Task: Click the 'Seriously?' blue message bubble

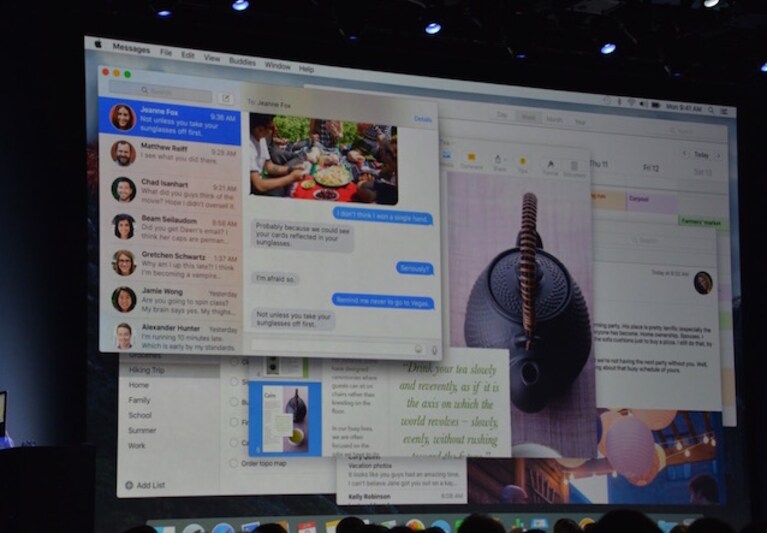Action: click(414, 268)
